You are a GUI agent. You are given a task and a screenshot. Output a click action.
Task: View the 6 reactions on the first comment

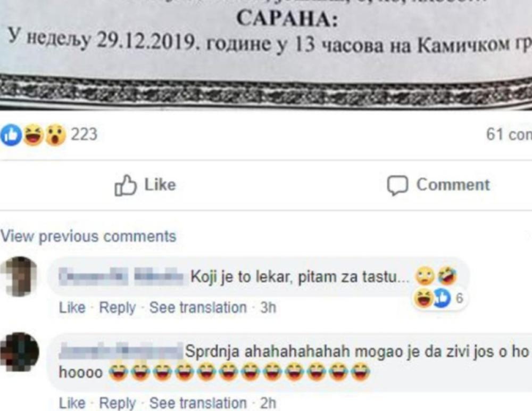pos(439,298)
